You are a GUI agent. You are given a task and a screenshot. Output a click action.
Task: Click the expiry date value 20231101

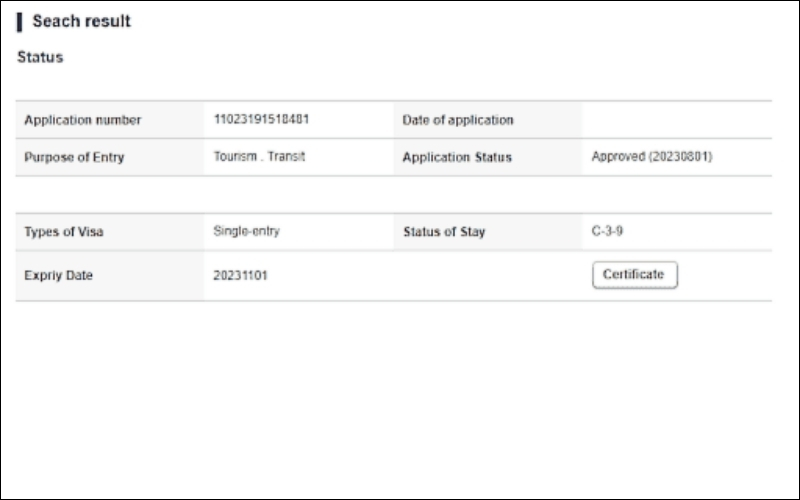(240, 276)
